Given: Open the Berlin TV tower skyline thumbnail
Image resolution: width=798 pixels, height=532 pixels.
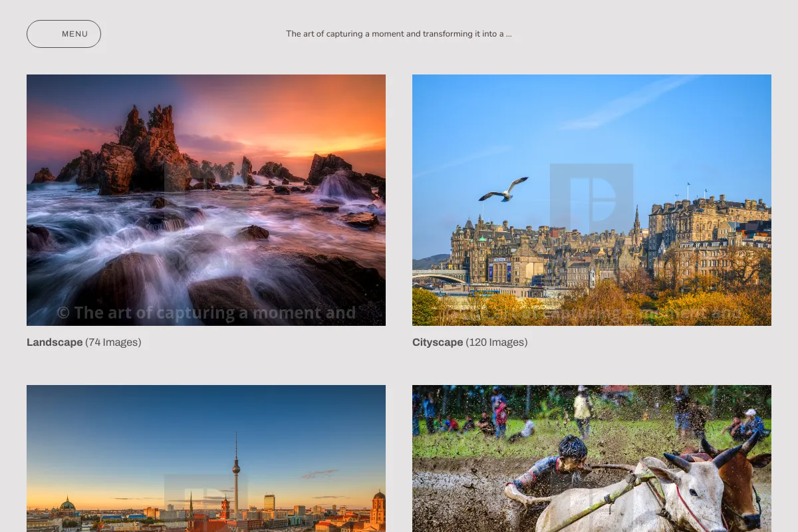Looking at the screenshot, I should coord(206,458).
